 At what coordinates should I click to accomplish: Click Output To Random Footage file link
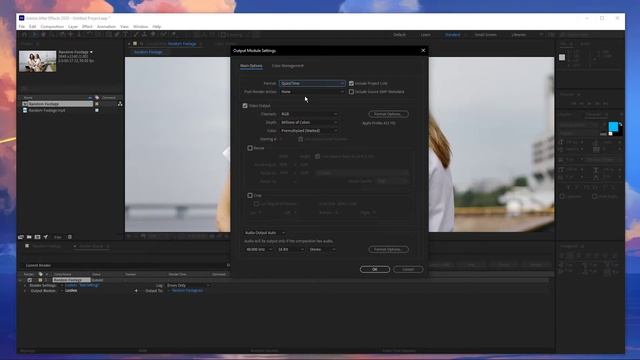coord(187,291)
